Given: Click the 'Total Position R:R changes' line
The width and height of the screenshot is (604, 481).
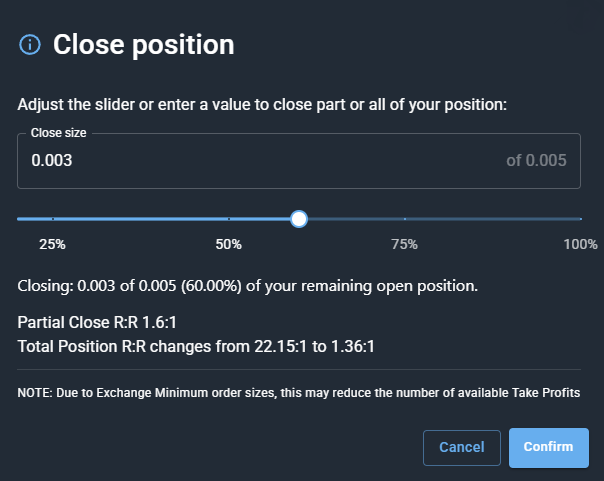Looking at the screenshot, I should coord(196,346).
